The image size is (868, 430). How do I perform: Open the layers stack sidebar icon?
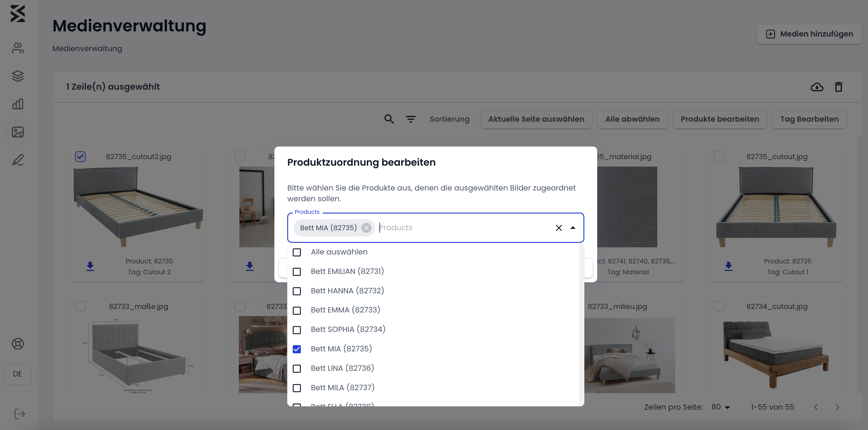(18, 76)
